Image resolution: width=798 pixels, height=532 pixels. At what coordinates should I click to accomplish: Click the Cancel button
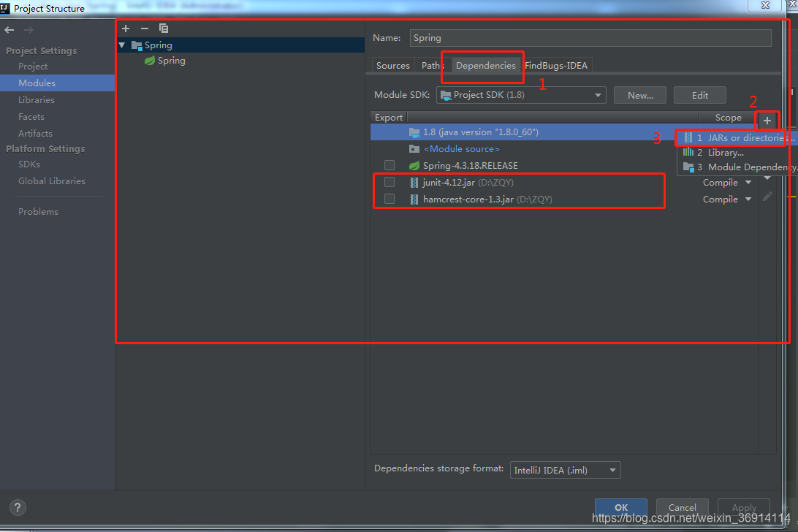pos(682,507)
